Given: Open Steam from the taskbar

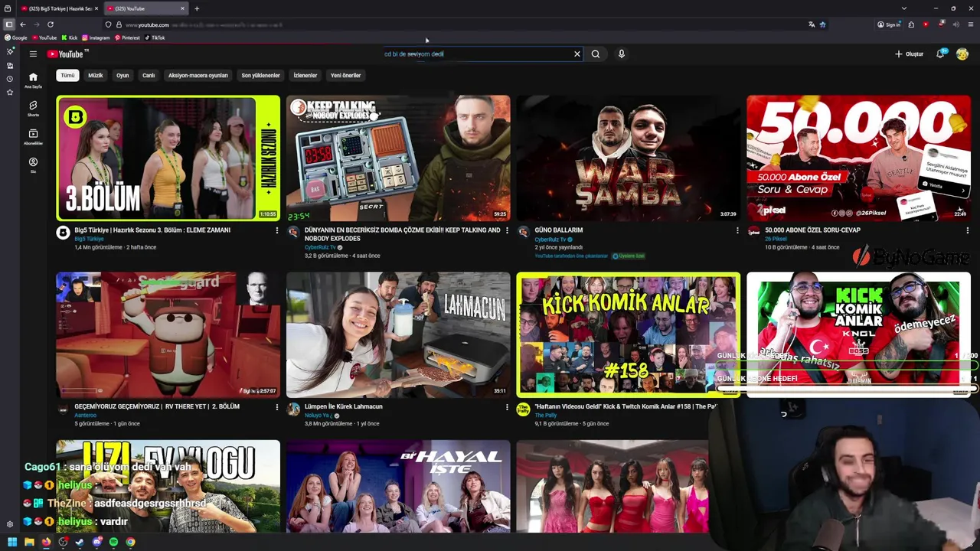Looking at the screenshot, I should point(80,542).
